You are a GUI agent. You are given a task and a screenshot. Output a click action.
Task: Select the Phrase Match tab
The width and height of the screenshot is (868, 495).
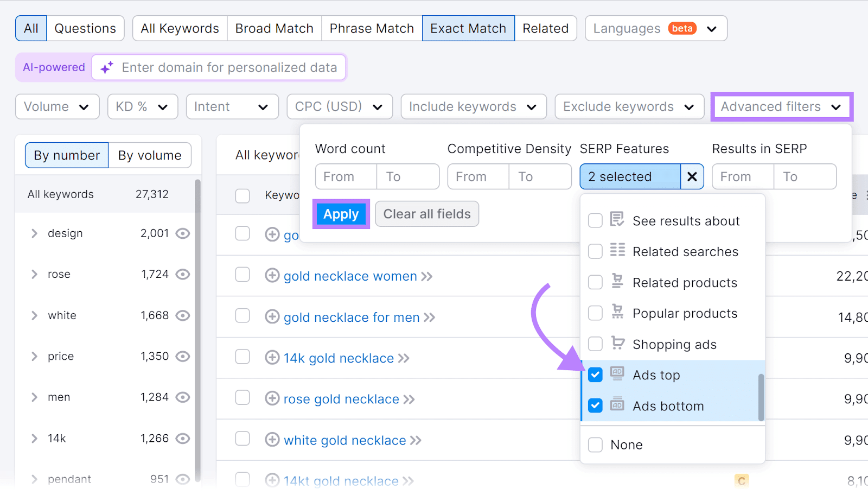tap(371, 28)
